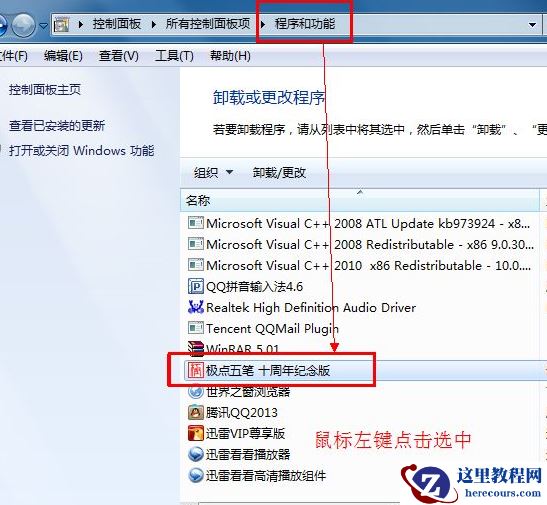
Task: Click the Visual C++ 2008 ATL Update icon
Action: point(196,223)
